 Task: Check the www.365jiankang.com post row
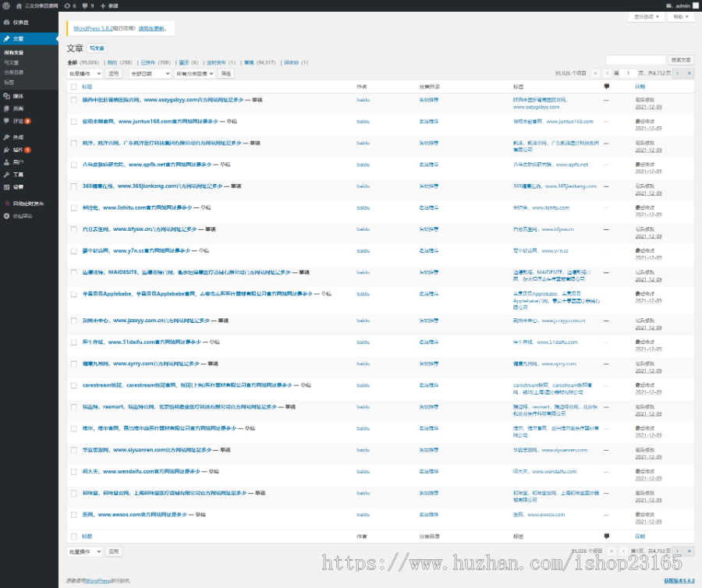pyautogui.click(x=74, y=186)
